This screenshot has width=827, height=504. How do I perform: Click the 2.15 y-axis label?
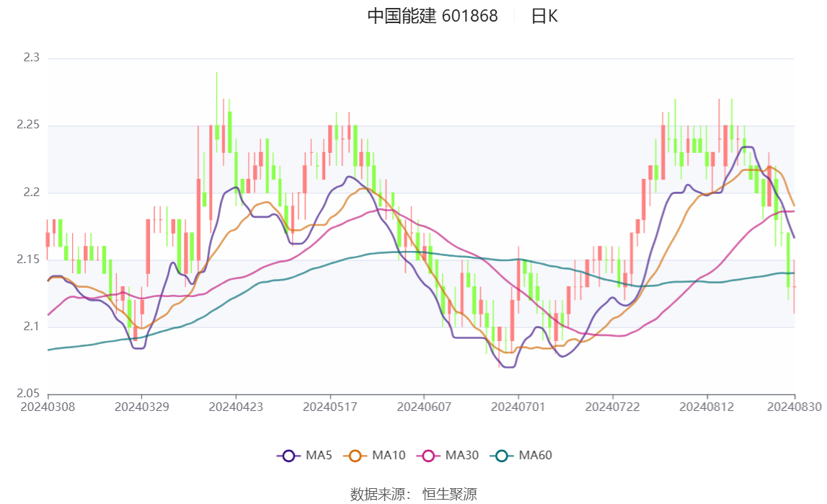click(x=28, y=260)
